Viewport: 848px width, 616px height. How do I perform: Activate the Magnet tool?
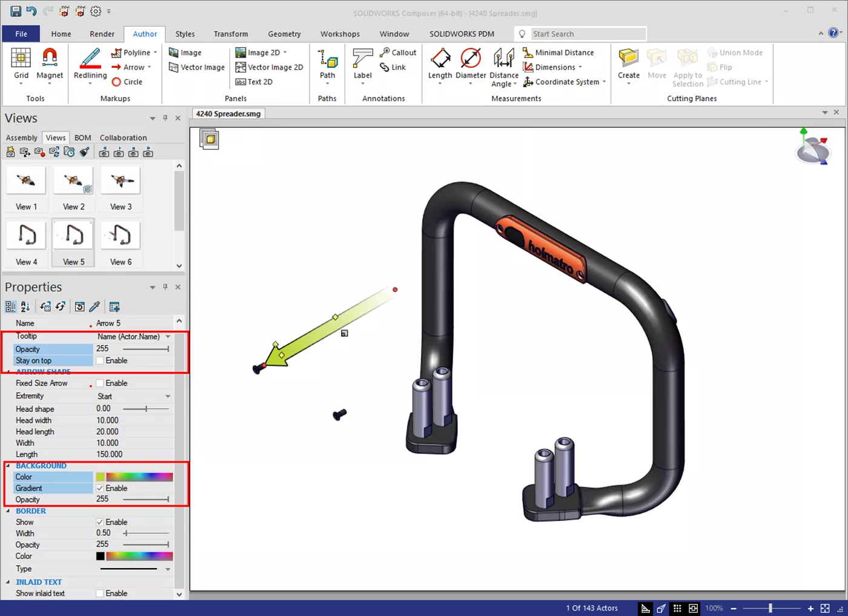50,64
